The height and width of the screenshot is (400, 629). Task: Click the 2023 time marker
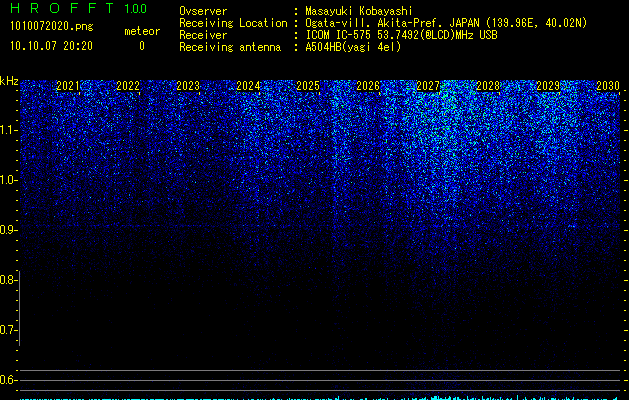(188, 86)
